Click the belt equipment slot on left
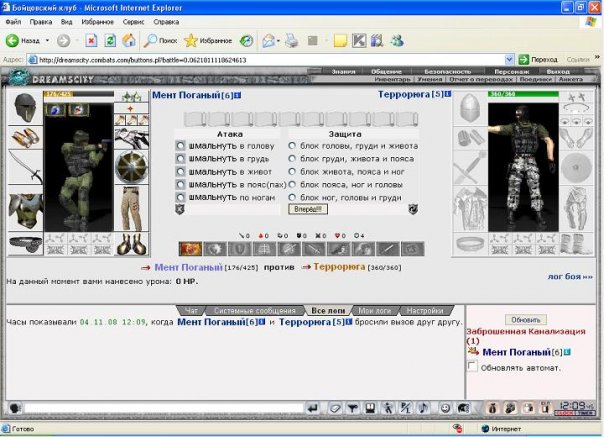Screen dimensions: 604x437 [25, 244]
